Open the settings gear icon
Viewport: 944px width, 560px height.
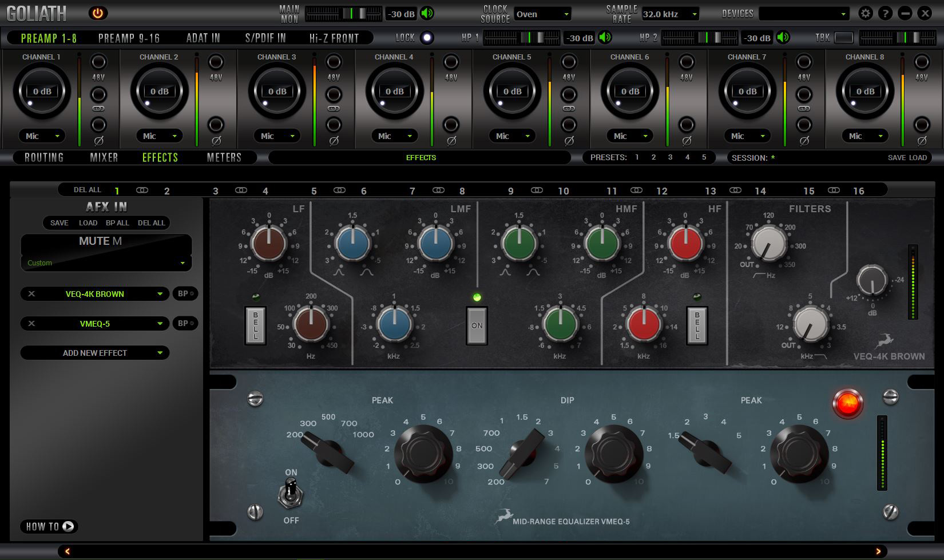click(866, 12)
